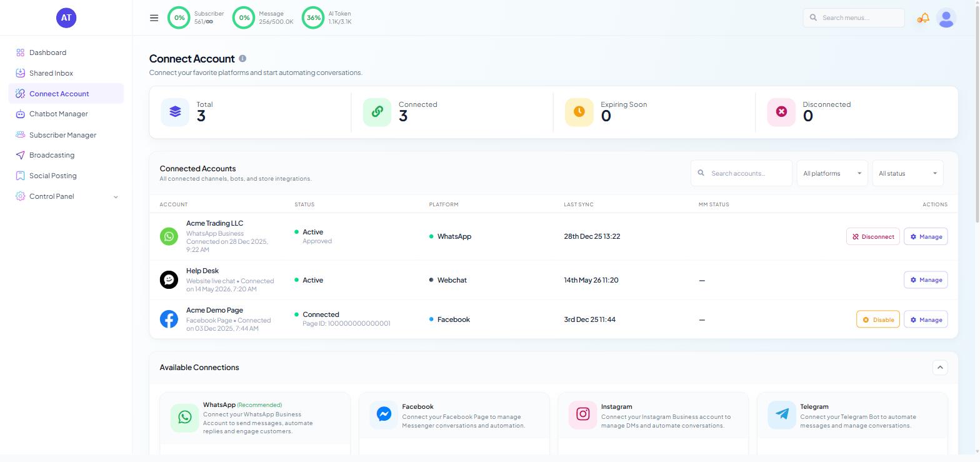
Task: Open Dashboard in sidebar
Action: point(66,53)
